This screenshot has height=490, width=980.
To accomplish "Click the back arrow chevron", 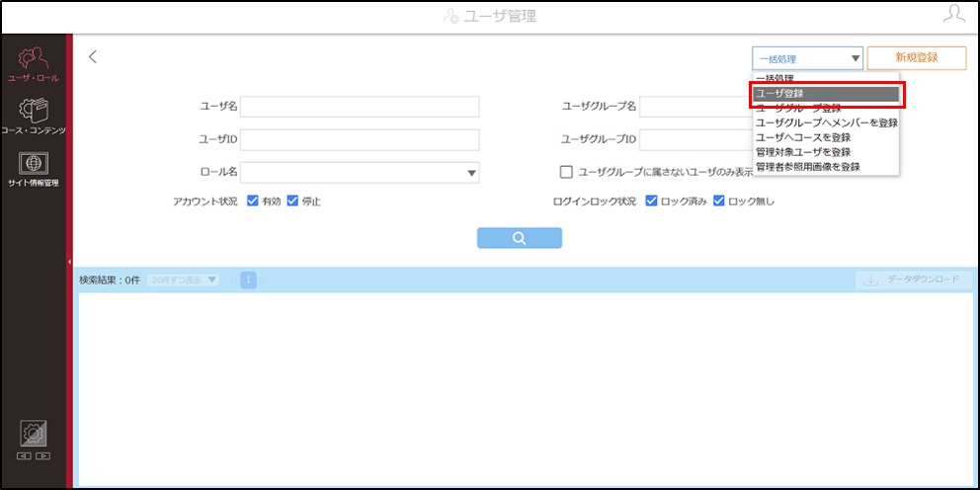I will click(x=93, y=57).
